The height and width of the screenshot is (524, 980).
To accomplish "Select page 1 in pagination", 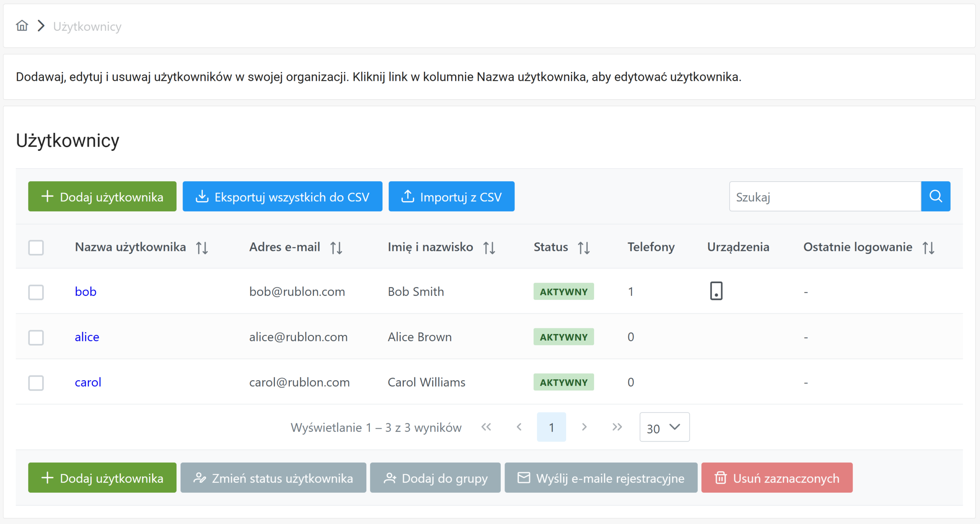I will [551, 427].
